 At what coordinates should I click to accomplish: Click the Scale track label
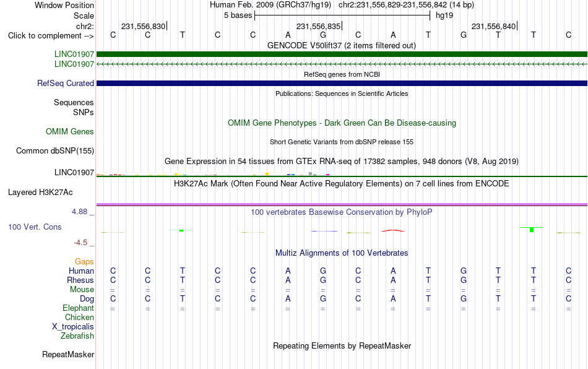point(84,15)
